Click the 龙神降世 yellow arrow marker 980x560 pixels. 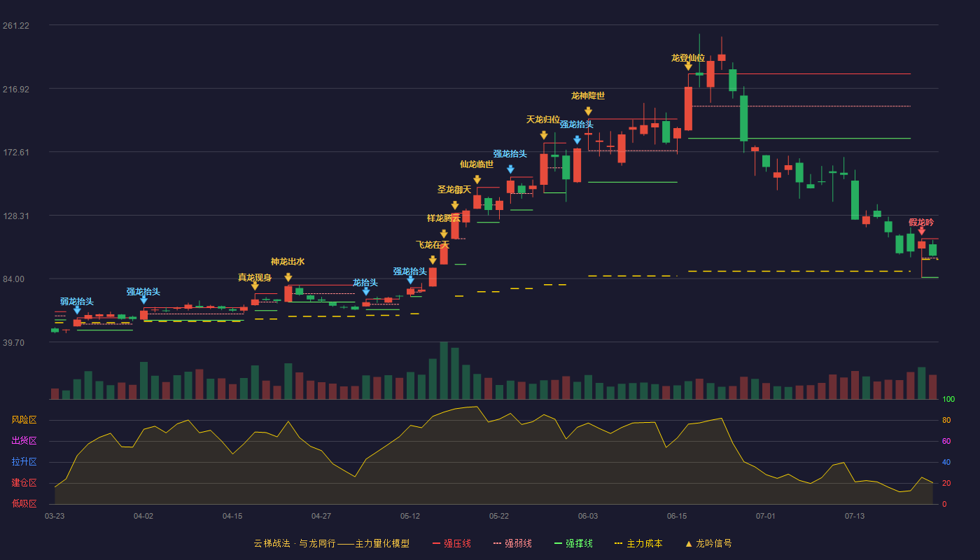(x=588, y=111)
